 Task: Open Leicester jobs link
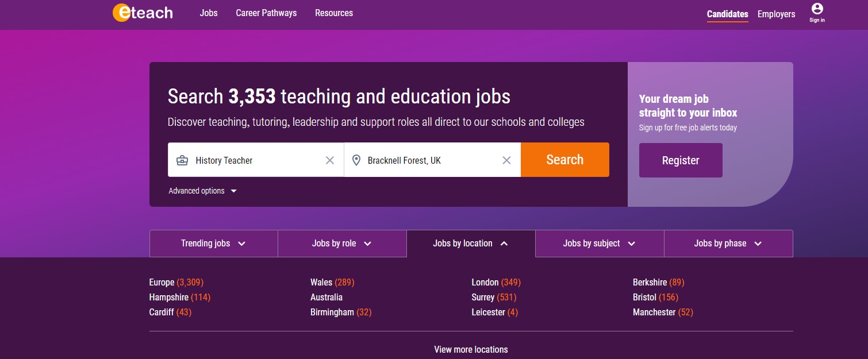[494, 312]
